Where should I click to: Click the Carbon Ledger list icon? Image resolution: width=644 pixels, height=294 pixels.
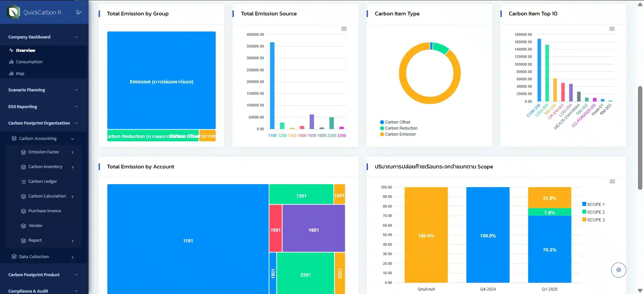point(23,182)
